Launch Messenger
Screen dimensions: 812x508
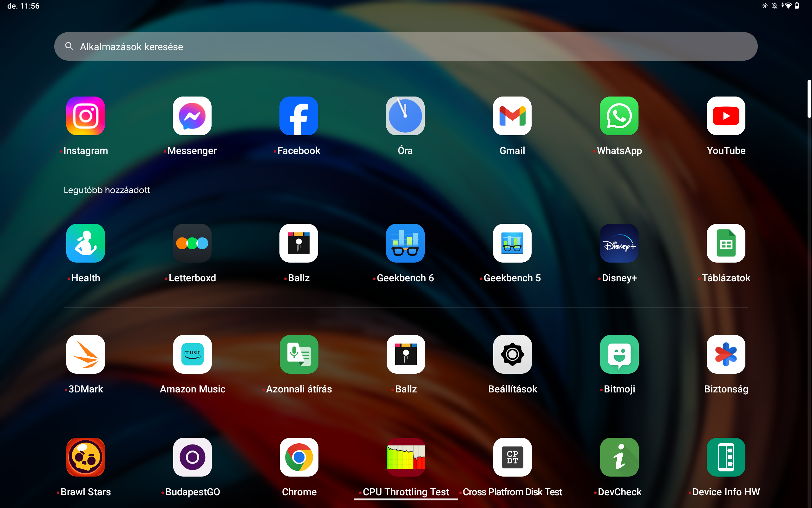tap(192, 116)
